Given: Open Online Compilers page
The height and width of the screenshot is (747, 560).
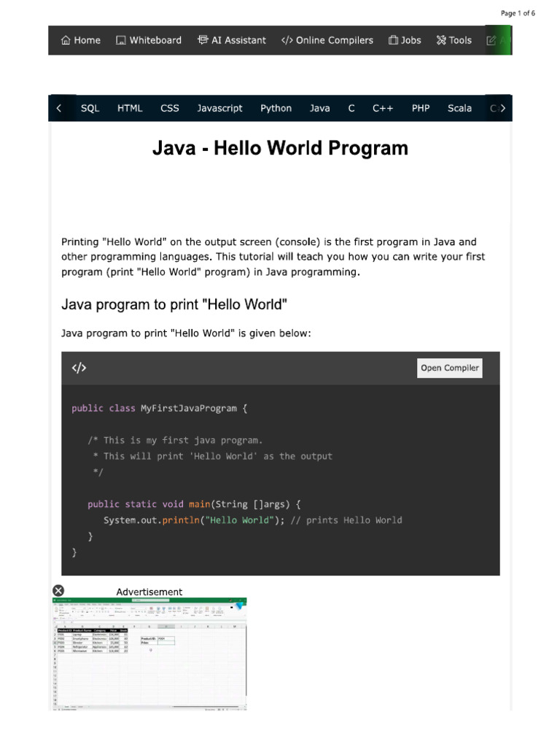Looking at the screenshot, I should coord(327,40).
